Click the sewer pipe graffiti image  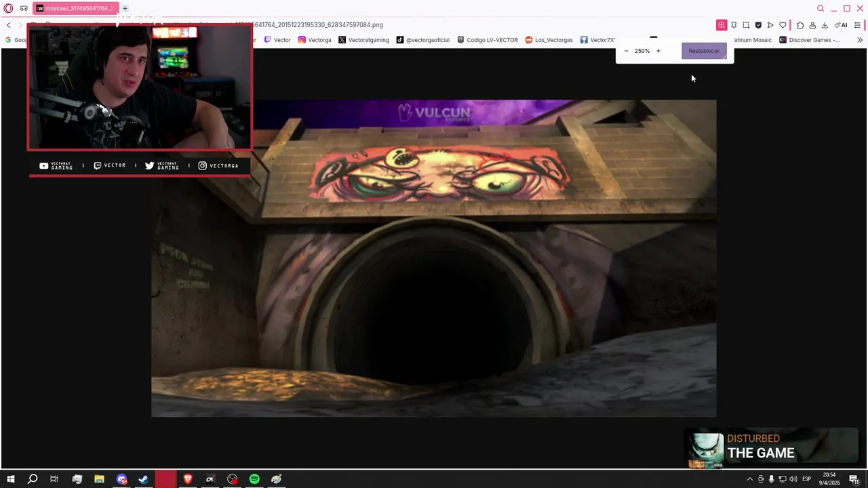coord(433,258)
